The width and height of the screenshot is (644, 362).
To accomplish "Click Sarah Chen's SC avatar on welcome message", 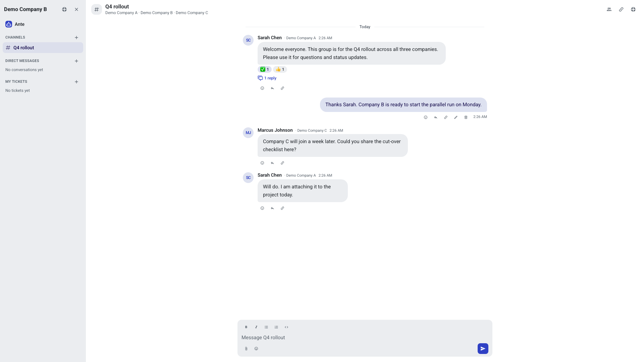I will click(248, 40).
